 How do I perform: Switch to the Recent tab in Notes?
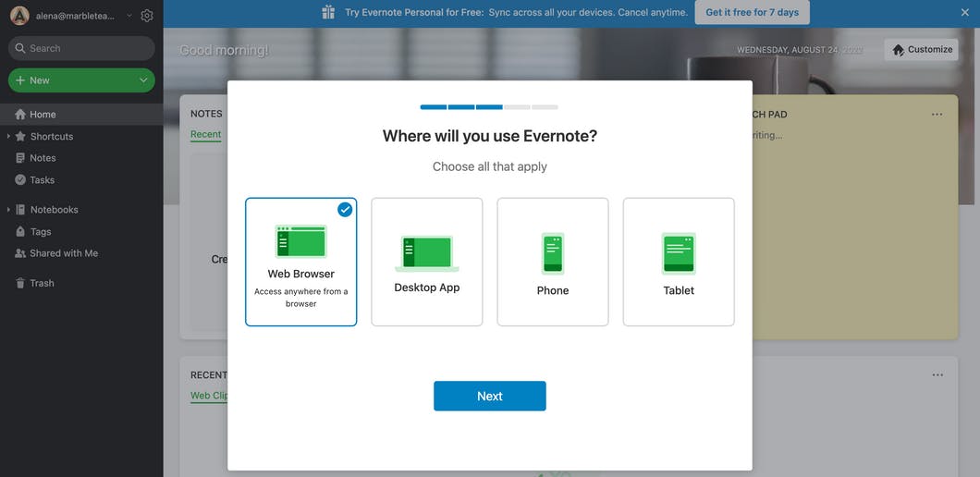pos(205,134)
